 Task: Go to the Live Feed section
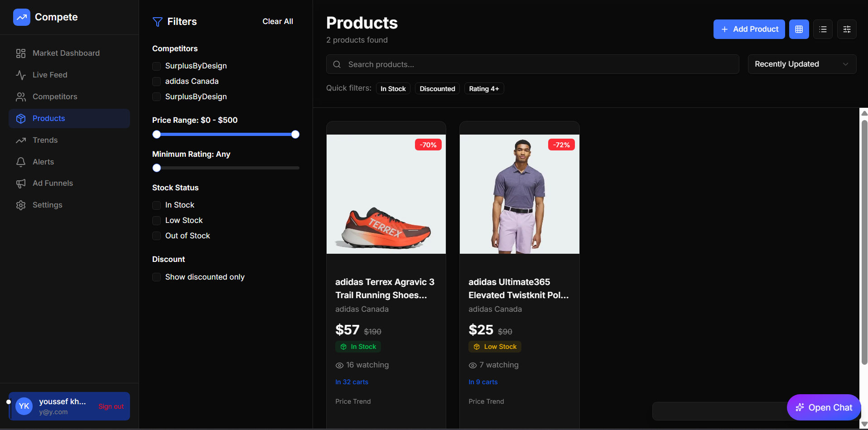[50, 75]
